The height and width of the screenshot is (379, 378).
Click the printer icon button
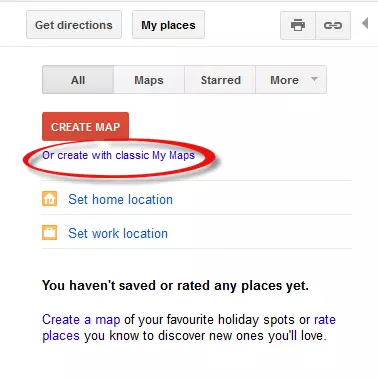298,25
